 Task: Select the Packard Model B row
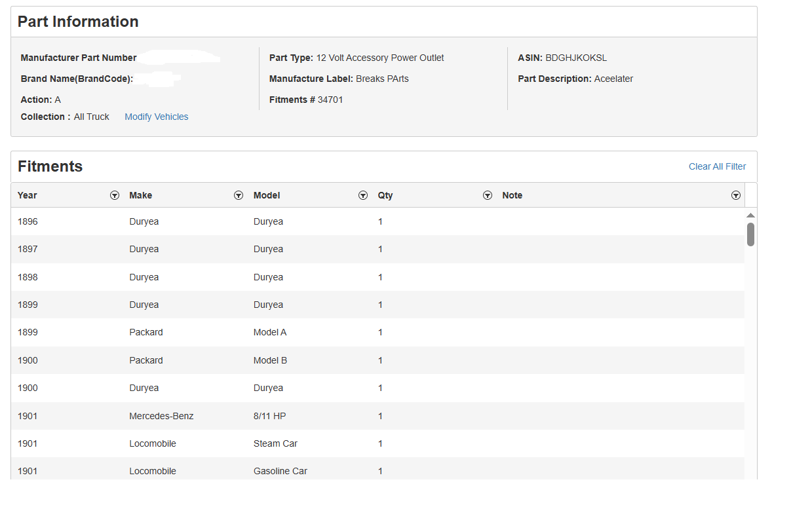(377, 360)
